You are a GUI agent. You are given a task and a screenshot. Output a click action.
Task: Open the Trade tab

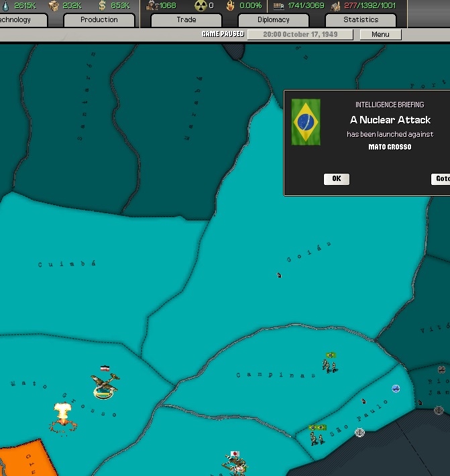186,20
